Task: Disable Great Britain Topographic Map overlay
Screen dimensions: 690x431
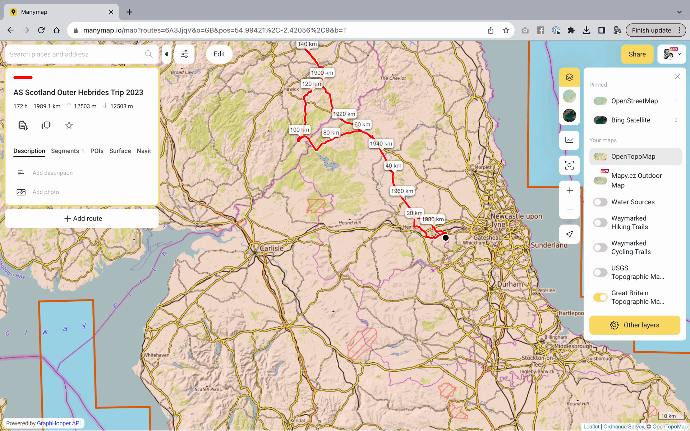Action: coord(600,297)
